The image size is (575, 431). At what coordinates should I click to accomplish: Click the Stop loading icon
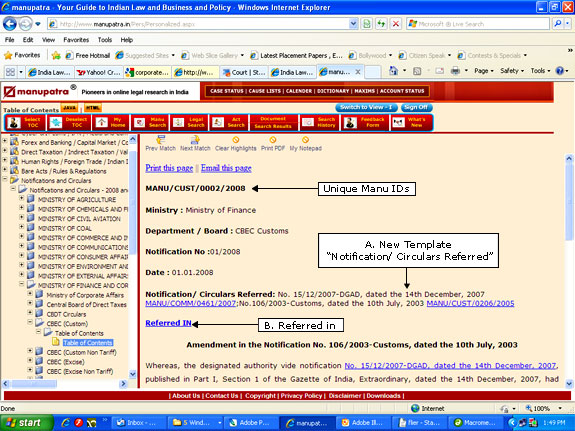(x=396, y=24)
